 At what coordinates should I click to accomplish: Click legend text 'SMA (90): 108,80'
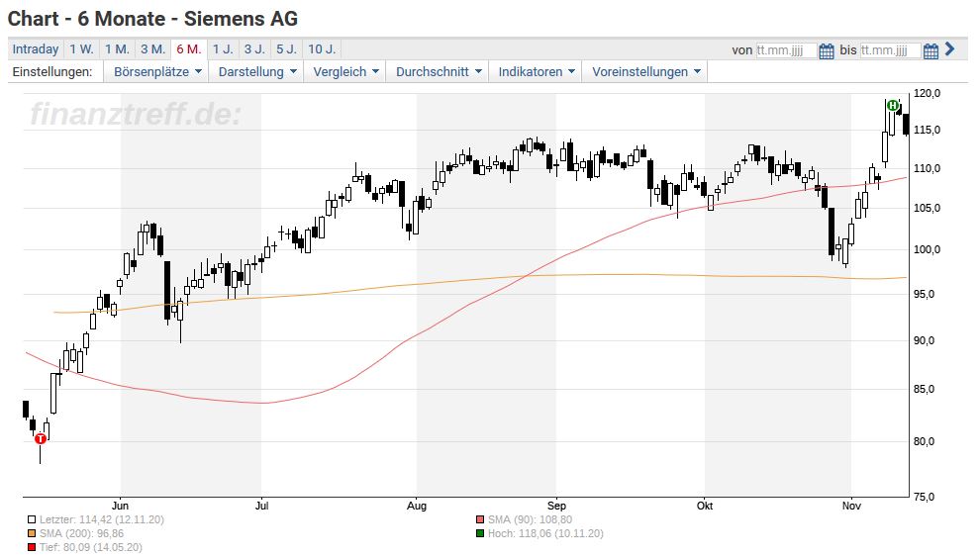pyautogui.click(x=530, y=519)
